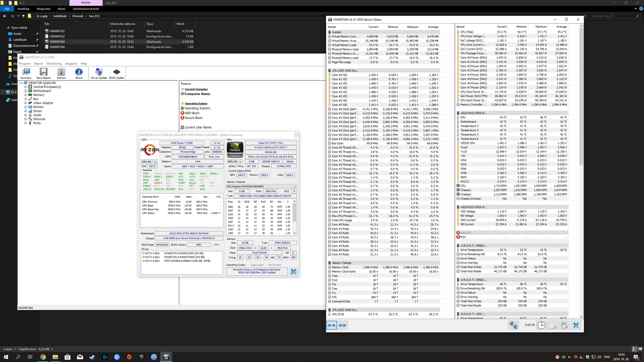
Task: Open the memory module Kingston KHX3200C16D4/8GX dropdown
Action: (261, 186)
